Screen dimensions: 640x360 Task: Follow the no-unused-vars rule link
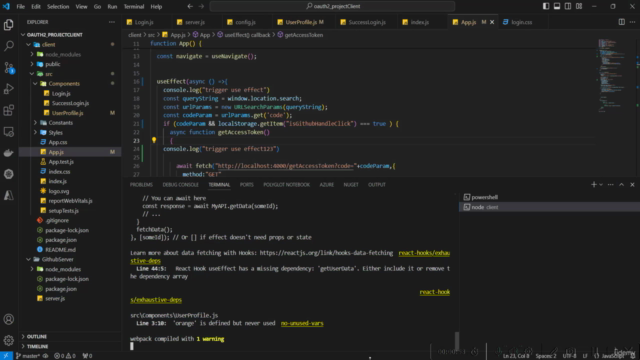(302, 323)
